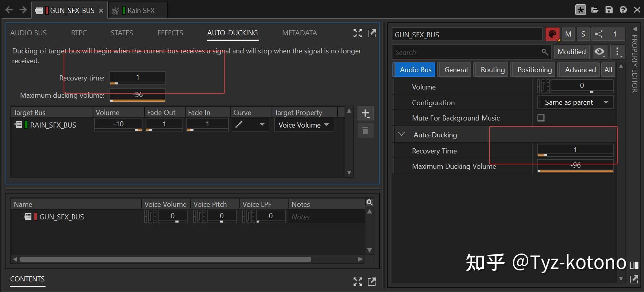
Task: Open Configuration 'Same as parent' dropdown
Action: click(576, 102)
